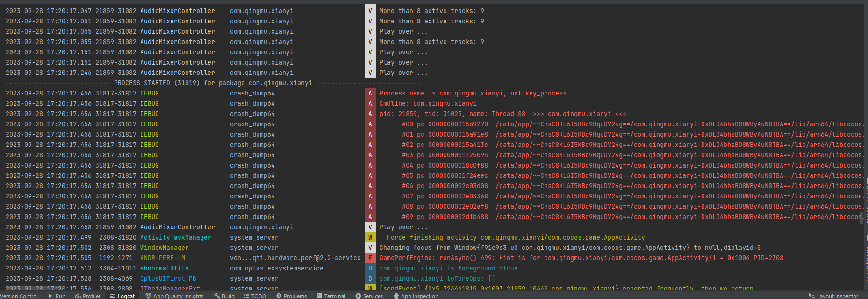Image resolution: width=868 pixels, height=299 pixels.
Task: Click the logcat vertical scrollbar thumb
Action: [x=861, y=218]
